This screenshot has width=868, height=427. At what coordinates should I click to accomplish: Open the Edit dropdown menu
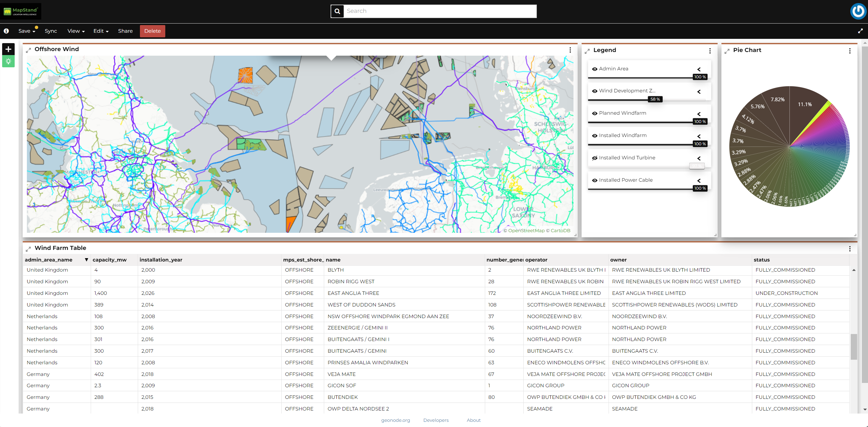pos(100,31)
